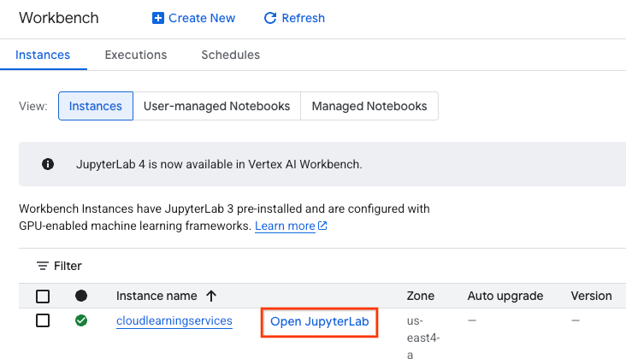Click the Refresh button label
Screen dimensions: 626x364
[x=304, y=18]
